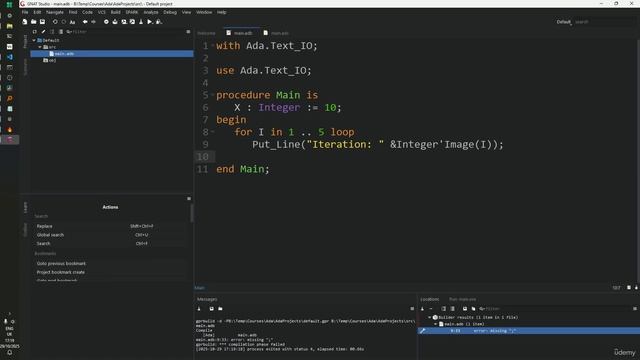Click Messages panel hamburger menu icon
Screen dimensions: 640x360
(412, 309)
